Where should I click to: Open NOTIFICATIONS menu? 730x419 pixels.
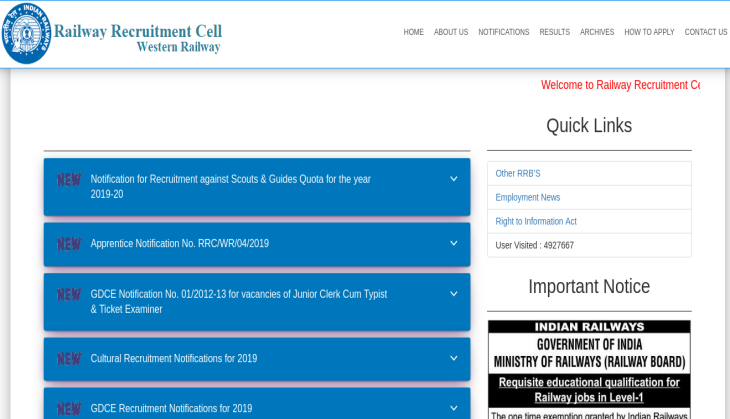click(x=504, y=32)
